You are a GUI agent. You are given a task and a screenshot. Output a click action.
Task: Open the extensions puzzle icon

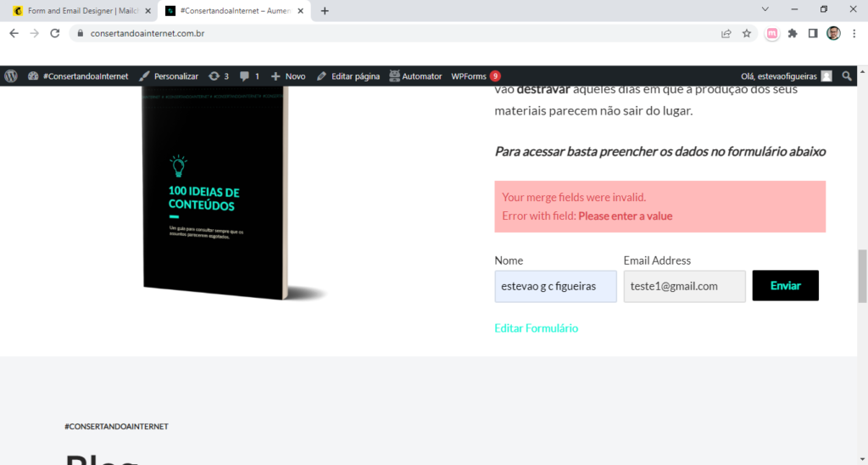793,33
